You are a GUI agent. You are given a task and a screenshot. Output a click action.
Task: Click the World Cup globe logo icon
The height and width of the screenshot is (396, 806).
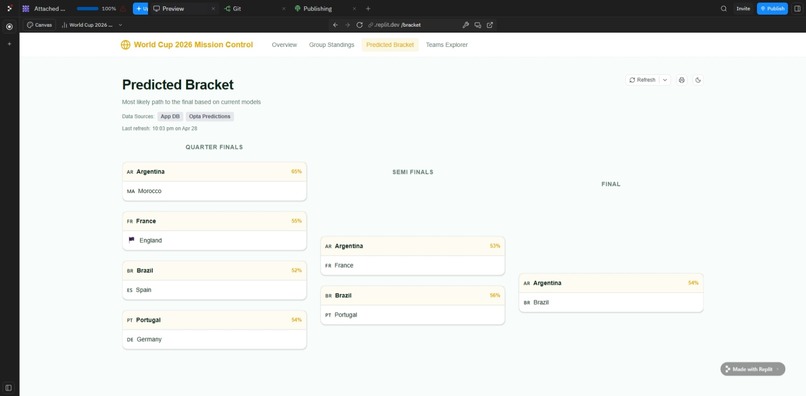pyautogui.click(x=125, y=45)
